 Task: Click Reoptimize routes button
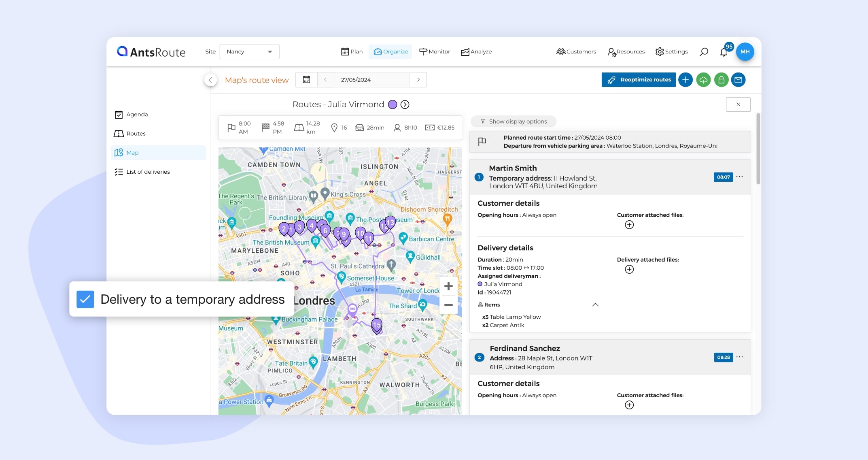(x=639, y=80)
